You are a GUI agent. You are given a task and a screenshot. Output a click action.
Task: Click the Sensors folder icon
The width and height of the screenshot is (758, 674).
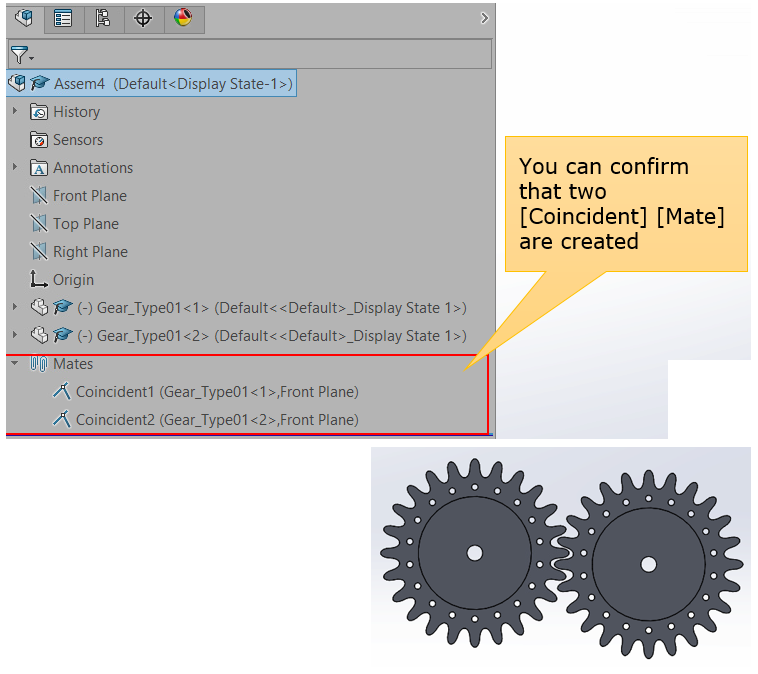click(x=39, y=140)
